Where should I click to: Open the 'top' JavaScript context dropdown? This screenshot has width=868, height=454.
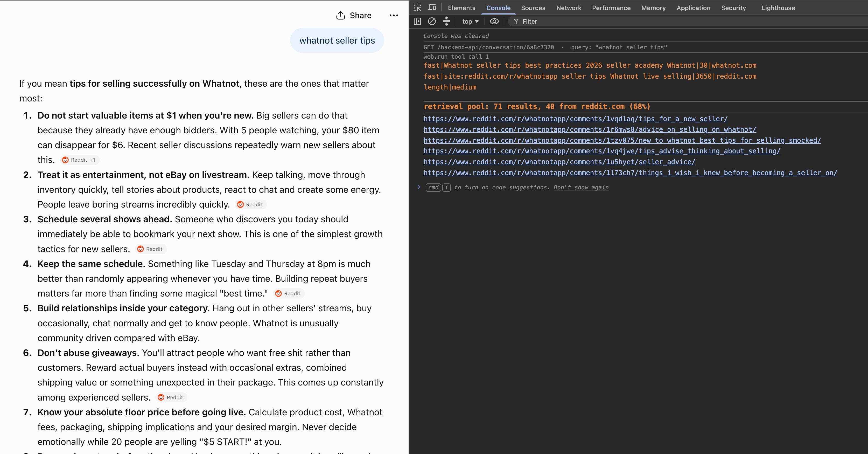(470, 21)
